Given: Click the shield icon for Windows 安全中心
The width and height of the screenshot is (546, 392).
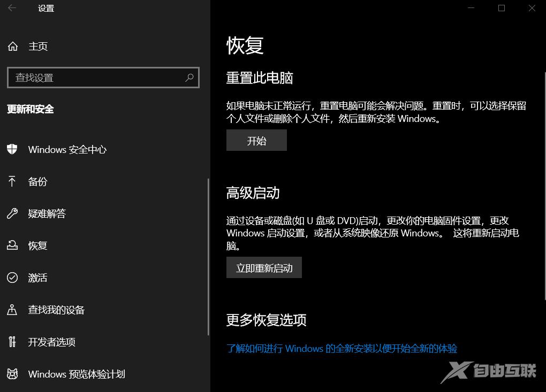Looking at the screenshot, I should pyautogui.click(x=12, y=149).
